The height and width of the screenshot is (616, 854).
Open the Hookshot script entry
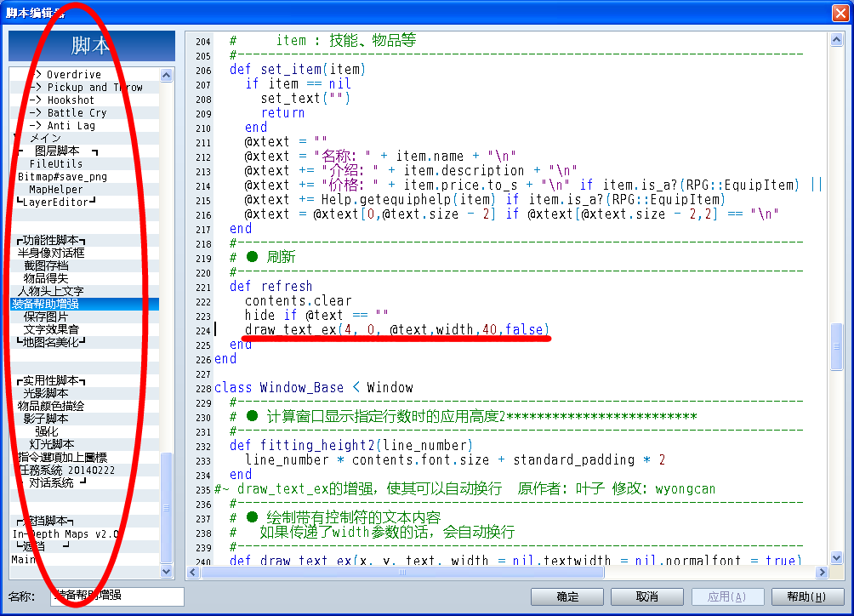[84, 100]
